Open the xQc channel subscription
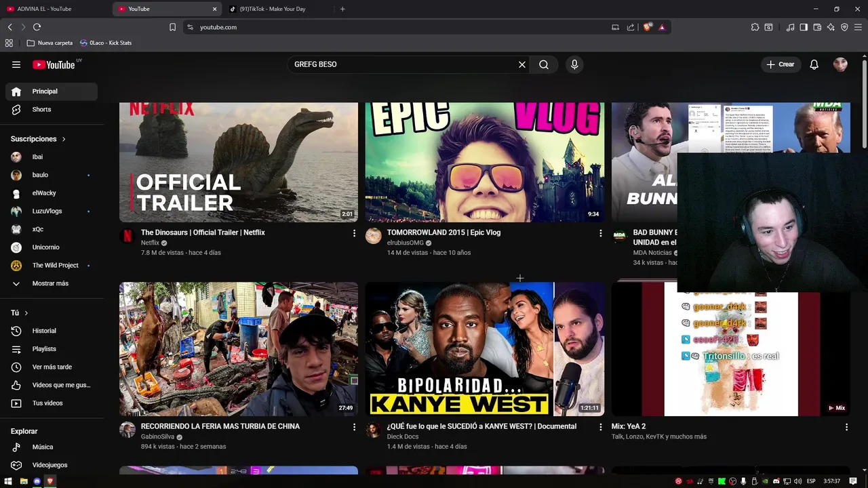The height and width of the screenshot is (488, 868). [52, 229]
